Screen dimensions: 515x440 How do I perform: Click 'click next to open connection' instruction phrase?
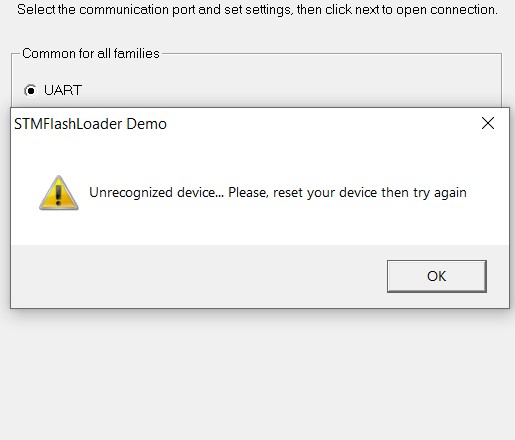tap(411, 10)
